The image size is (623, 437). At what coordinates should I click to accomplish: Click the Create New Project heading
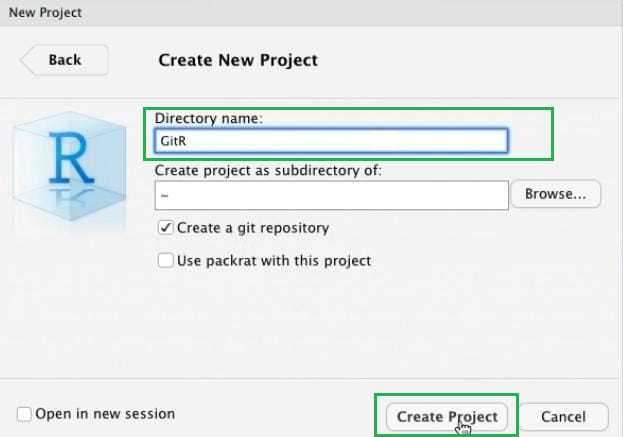(x=238, y=60)
